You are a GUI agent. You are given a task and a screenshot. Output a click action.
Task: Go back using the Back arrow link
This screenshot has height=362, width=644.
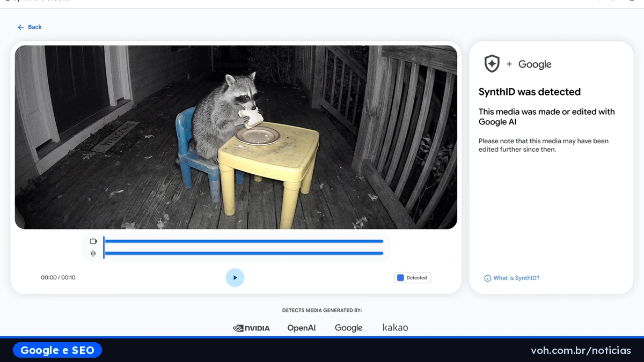tap(30, 27)
